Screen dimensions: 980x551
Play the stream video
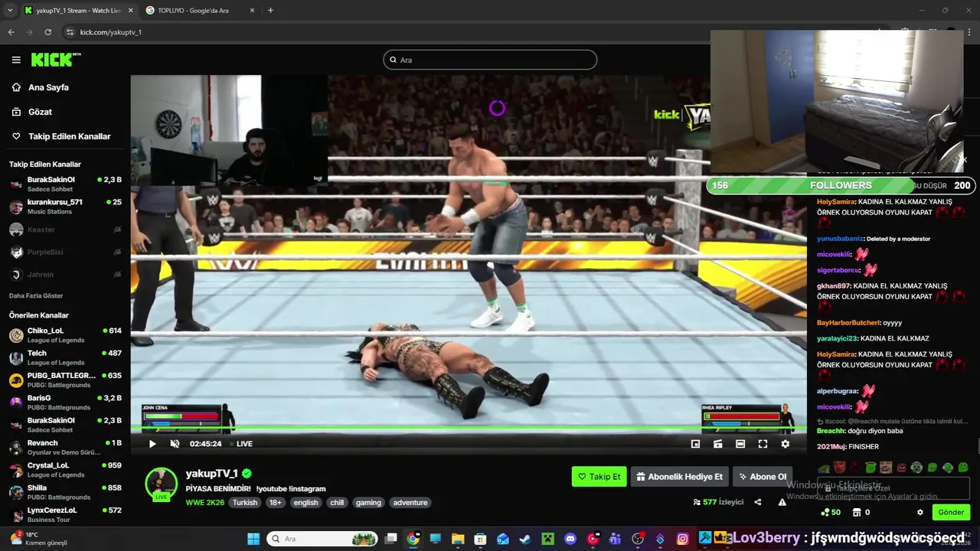152,444
